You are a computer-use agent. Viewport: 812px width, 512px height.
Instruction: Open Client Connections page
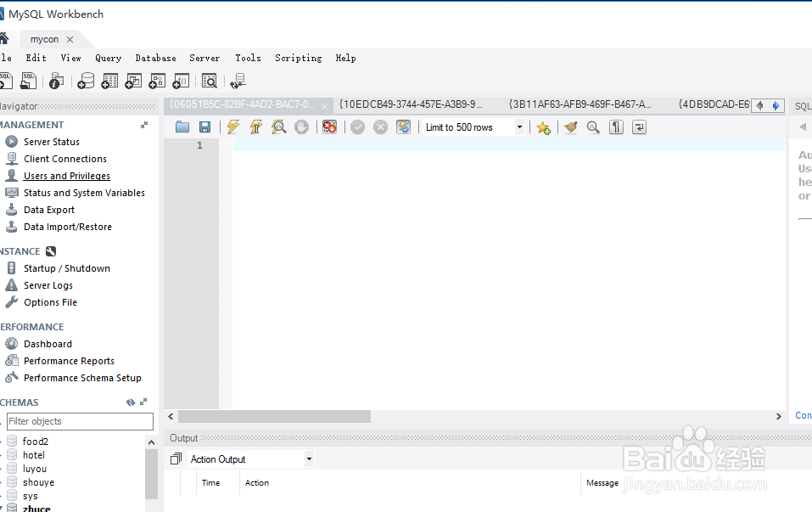point(64,159)
